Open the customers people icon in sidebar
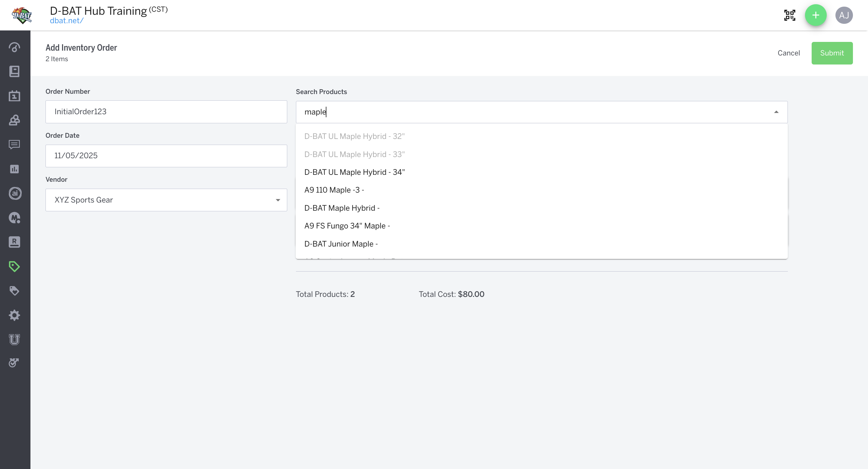The height and width of the screenshot is (469, 868). 14,120
